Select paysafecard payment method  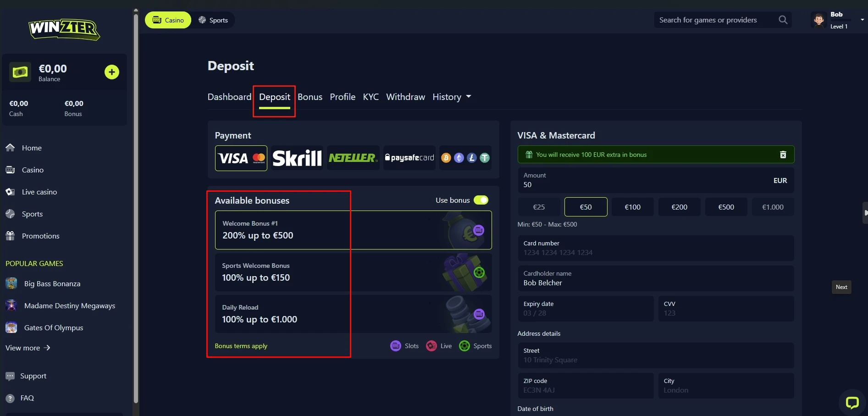click(409, 158)
